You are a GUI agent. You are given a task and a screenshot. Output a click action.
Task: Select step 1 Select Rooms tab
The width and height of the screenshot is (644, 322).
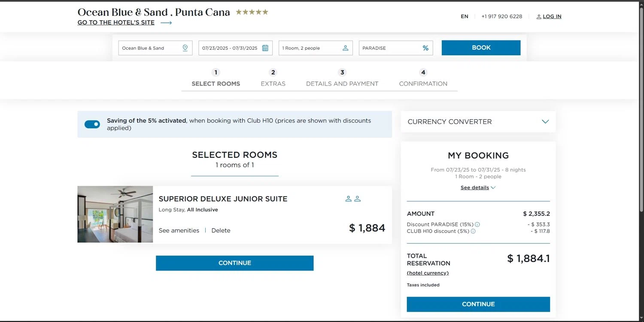[216, 78]
